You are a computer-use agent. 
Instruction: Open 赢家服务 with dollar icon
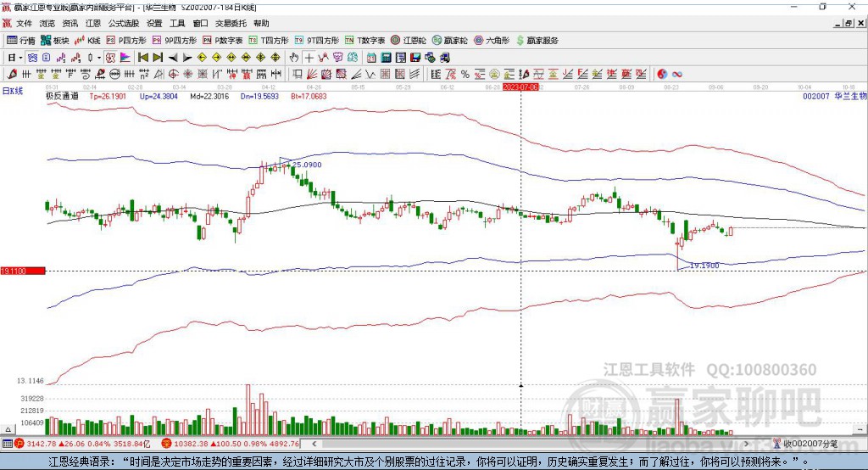(x=537, y=41)
